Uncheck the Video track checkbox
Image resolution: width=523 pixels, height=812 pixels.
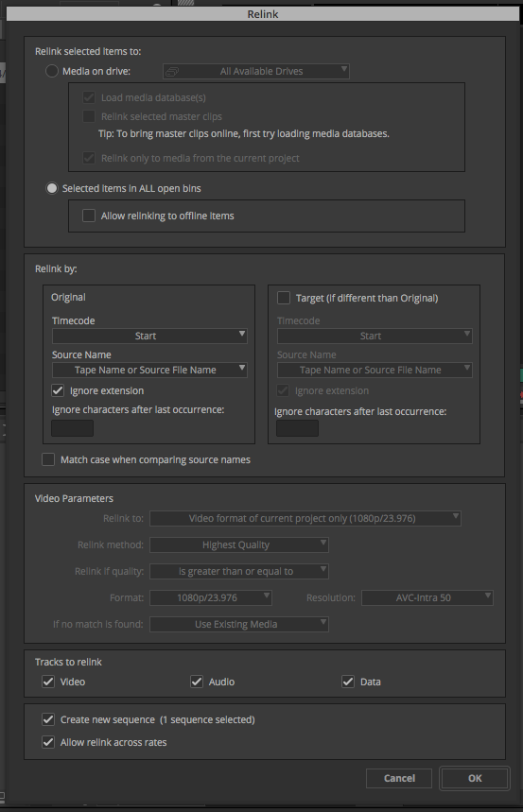[x=48, y=682]
